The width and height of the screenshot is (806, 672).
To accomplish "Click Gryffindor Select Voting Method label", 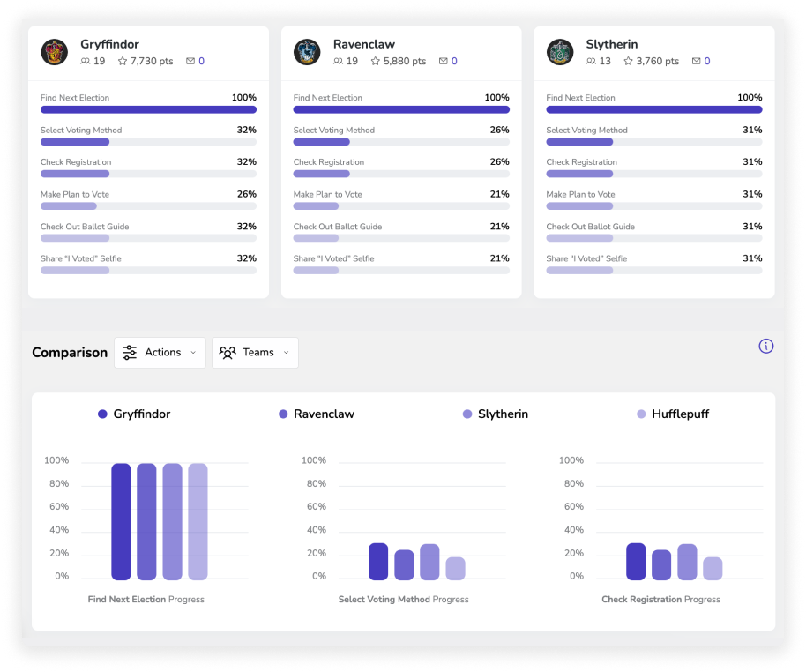I will click(x=81, y=131).
